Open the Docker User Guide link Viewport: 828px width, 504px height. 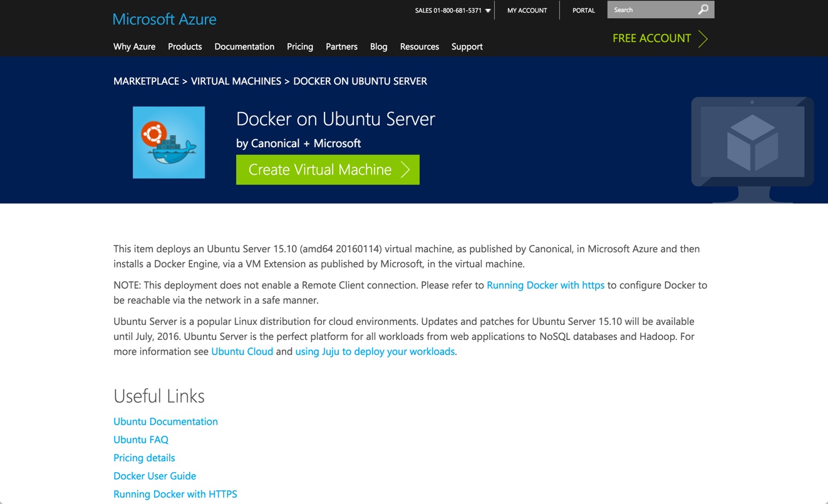pos(155,476)
